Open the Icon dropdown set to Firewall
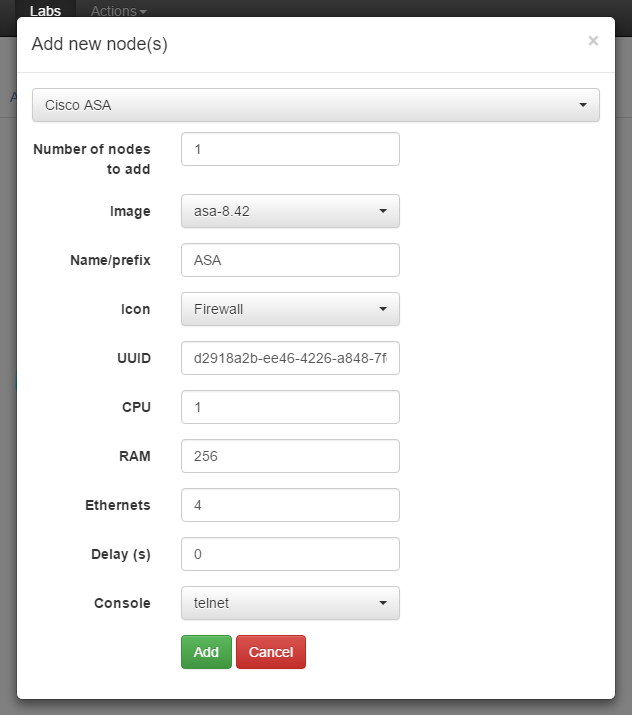 [290, 309]
